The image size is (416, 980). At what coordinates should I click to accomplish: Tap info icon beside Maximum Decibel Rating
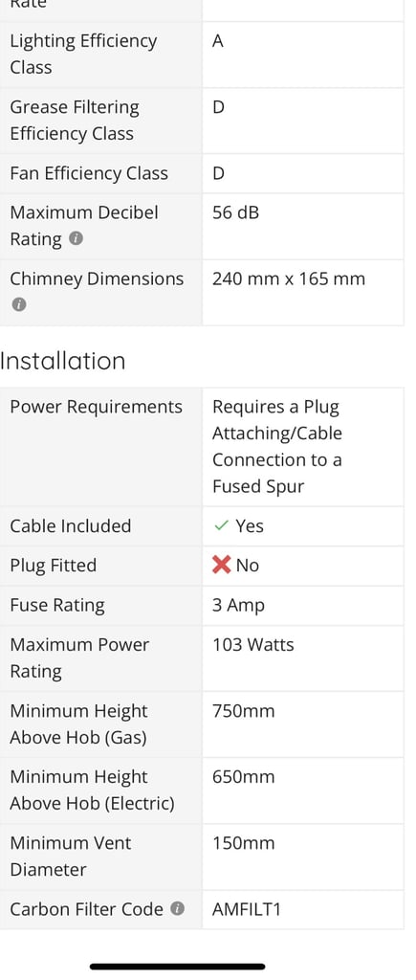[77, 238]
